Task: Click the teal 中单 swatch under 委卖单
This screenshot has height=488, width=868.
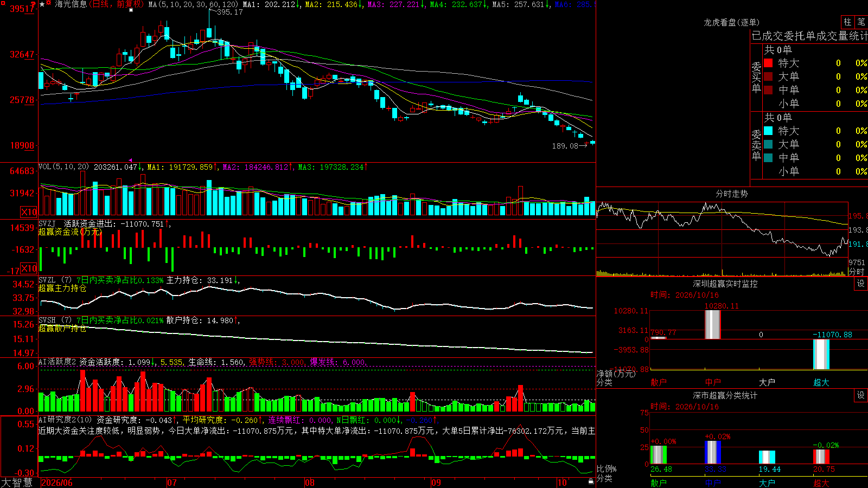Action: (x=768, y=158)
